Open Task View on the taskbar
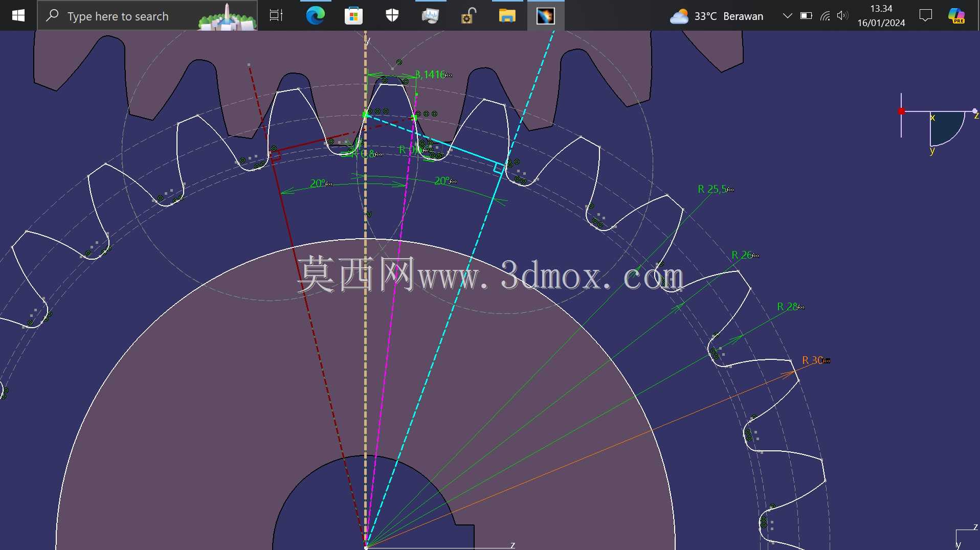The width and height of the screenshot is (980, 550). click(276, 16)
